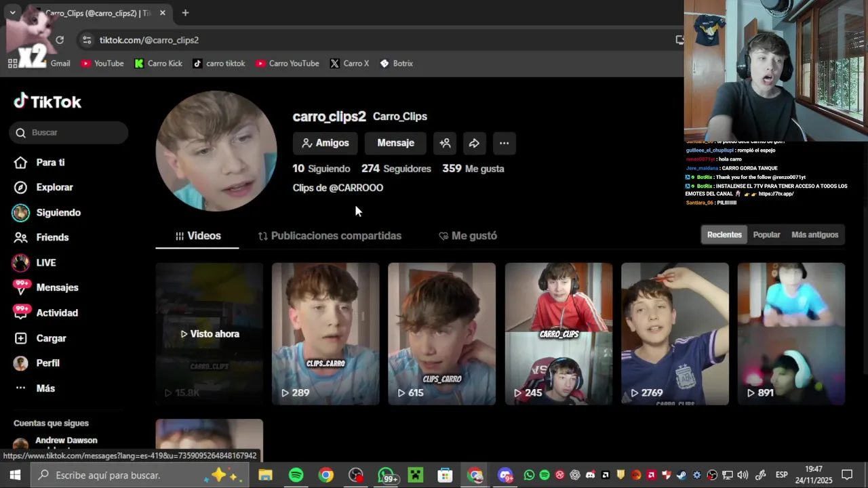Open the 10 Siguiendo list
This screenshot has height=488, width=868.
(321, 168)
